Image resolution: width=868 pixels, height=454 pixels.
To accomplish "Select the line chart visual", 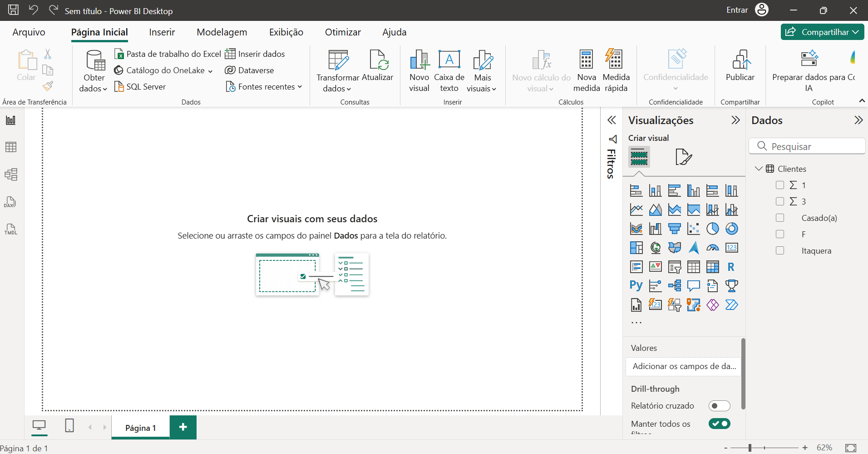I will click(x=636, y=210).
